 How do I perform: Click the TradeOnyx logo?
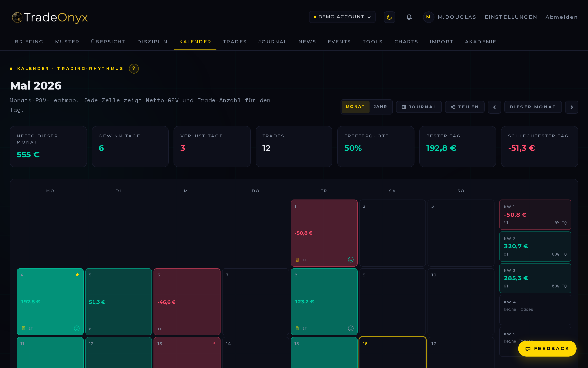(50, 17)
